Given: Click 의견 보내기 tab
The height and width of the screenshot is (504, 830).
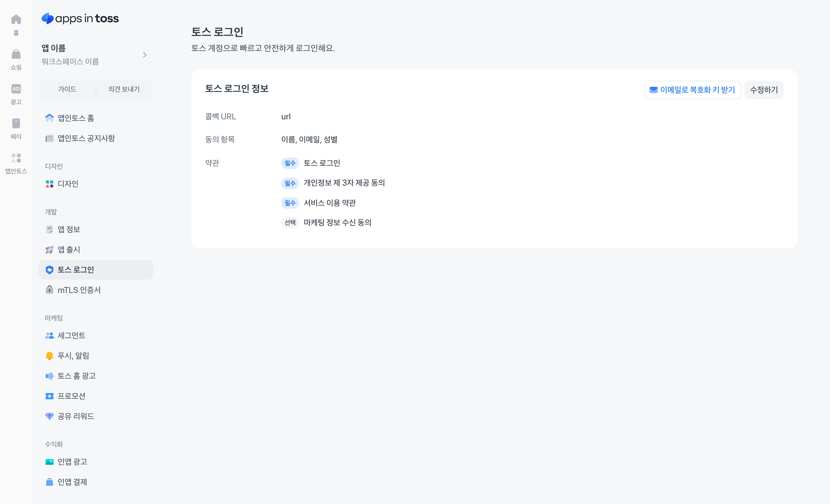Looking at the screenshot, I should click(124, 89).
